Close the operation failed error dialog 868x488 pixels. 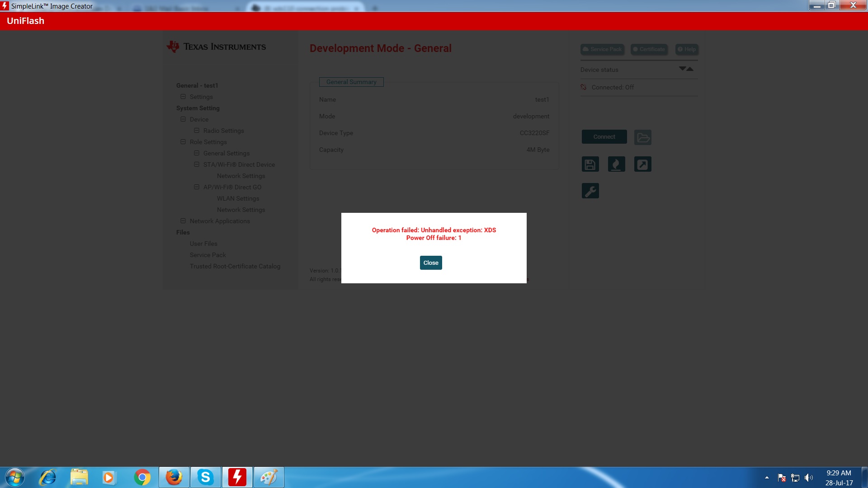[430, 263]
